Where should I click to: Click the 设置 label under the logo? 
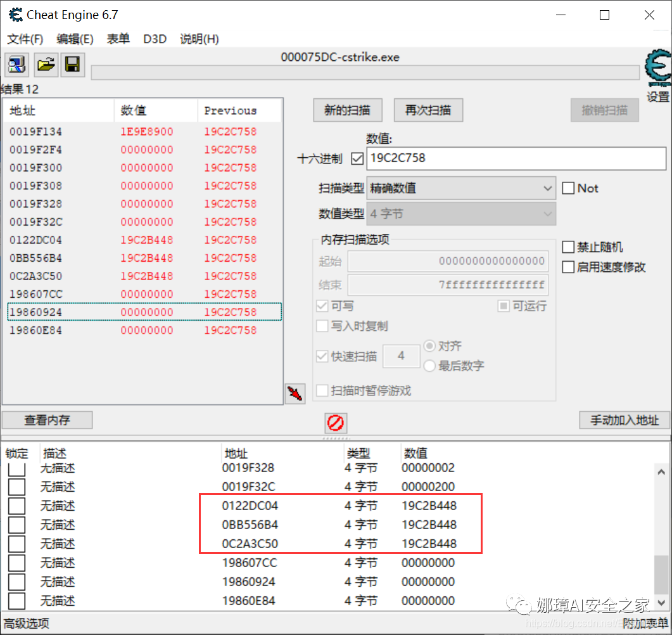pos(658,97)
